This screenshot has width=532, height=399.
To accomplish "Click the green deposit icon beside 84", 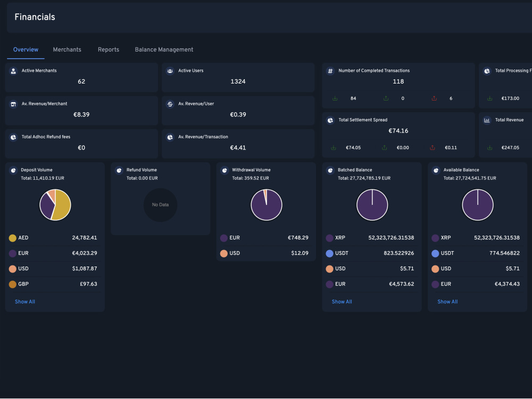I will point(335,98).
